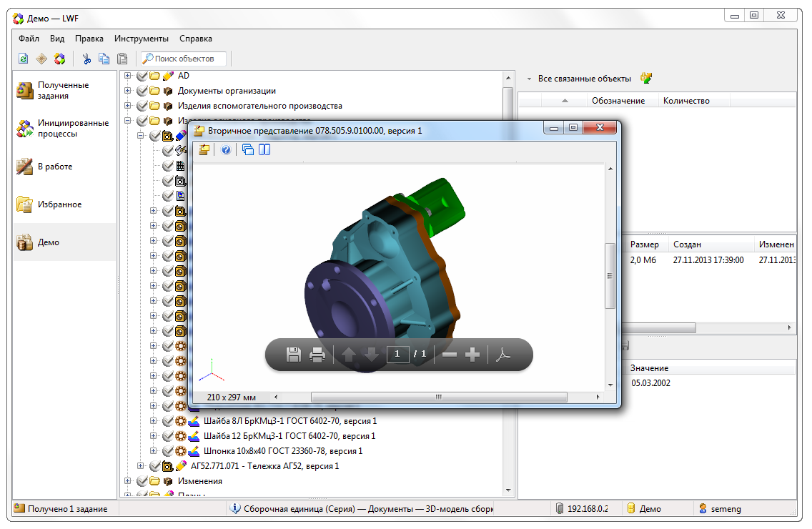Image resolution: width=812 pixels, height=529 pixels.
Task: Toggle the checkmark on Изменения row
Action: click(x=142, y=481)
